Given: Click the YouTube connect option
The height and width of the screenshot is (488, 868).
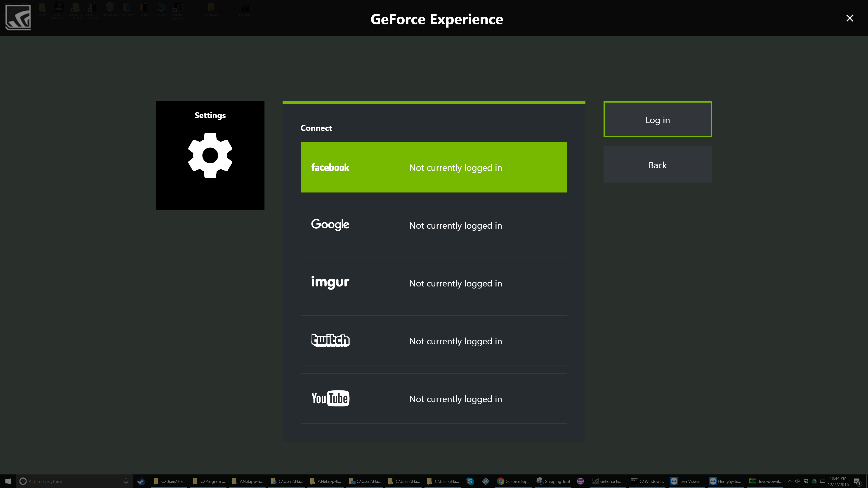Looking at the screenshot, I should (433, 398).
